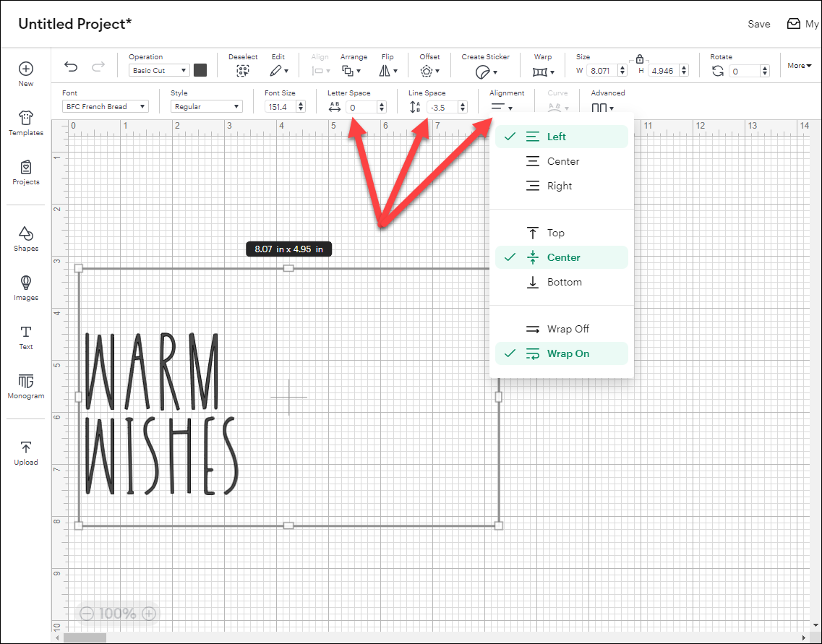Screen dimensions: 822x644
Task: Click the Upload icon
Action: coord(26,452)
